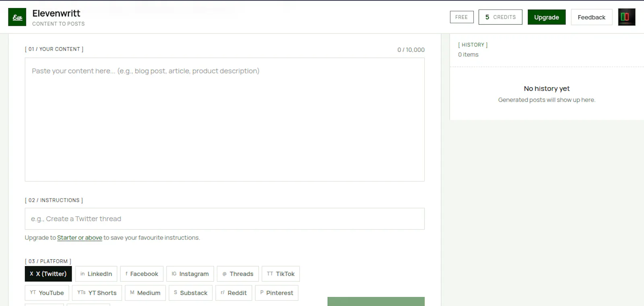Click the green button below the platform list
This screenshot has width=644, height=306.
point(376,302)
